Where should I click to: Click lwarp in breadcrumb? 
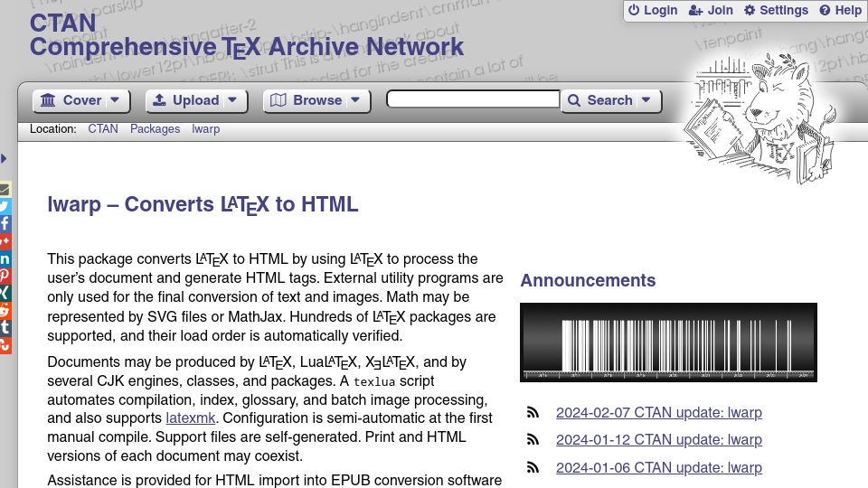pyautogui.click(x=206, y=129)
